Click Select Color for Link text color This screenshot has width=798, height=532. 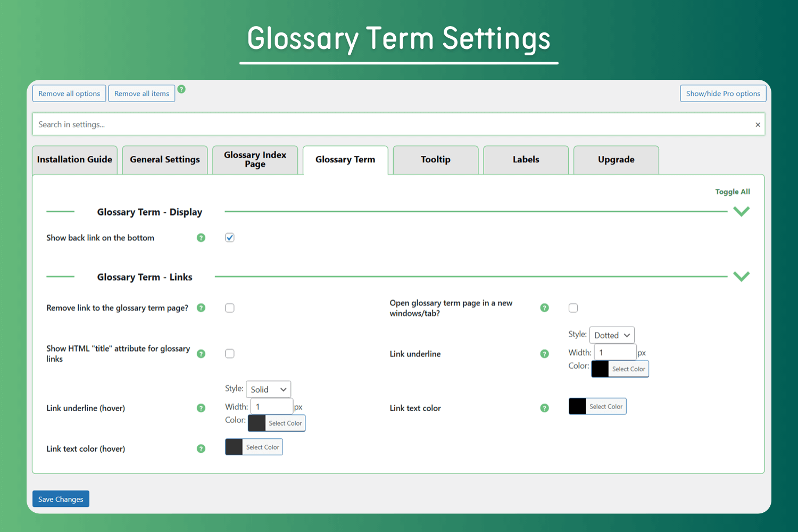tap(606, 406)
